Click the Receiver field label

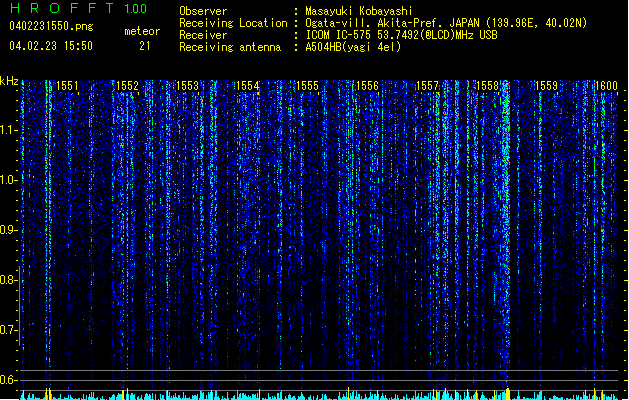pos(203,35)
